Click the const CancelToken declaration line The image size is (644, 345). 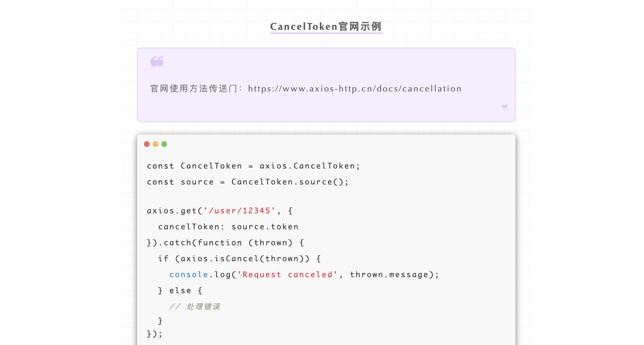pos(253,166)
